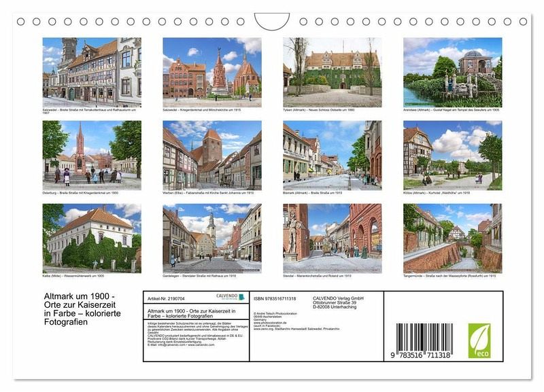The width and height of the screenshot is (544, 392).
Task: Open the Osterburg Kriegerdenkmal photo
Action: pos(92,156)
